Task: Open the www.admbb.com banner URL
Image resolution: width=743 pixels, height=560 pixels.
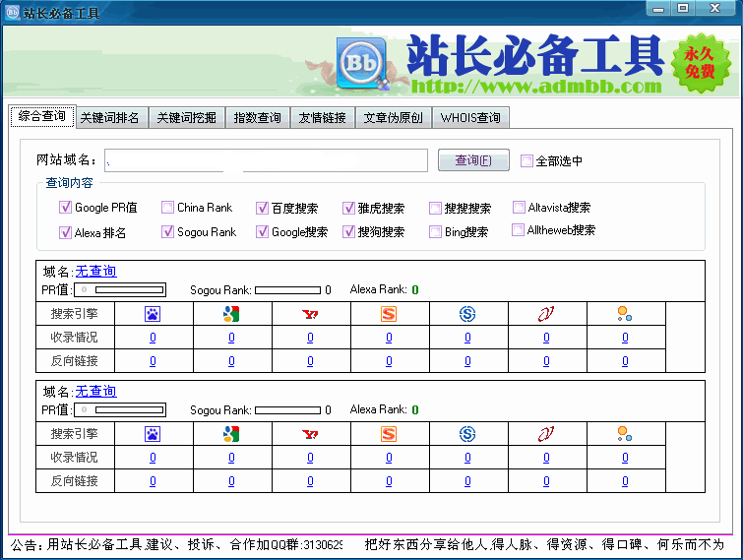Action: pos(536,87)
